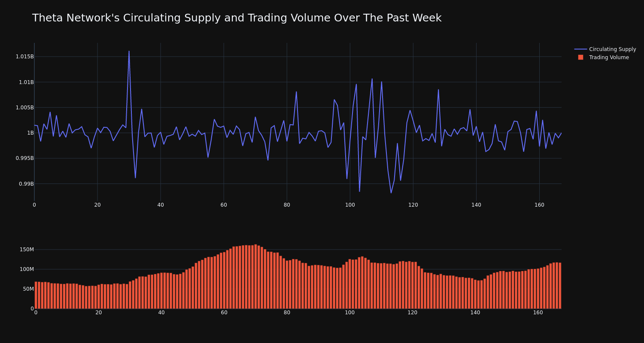Click the 1.005B y-axis label
Viewport: 644px width, 343px height.
pyautogui.click(x=24, y=108)
